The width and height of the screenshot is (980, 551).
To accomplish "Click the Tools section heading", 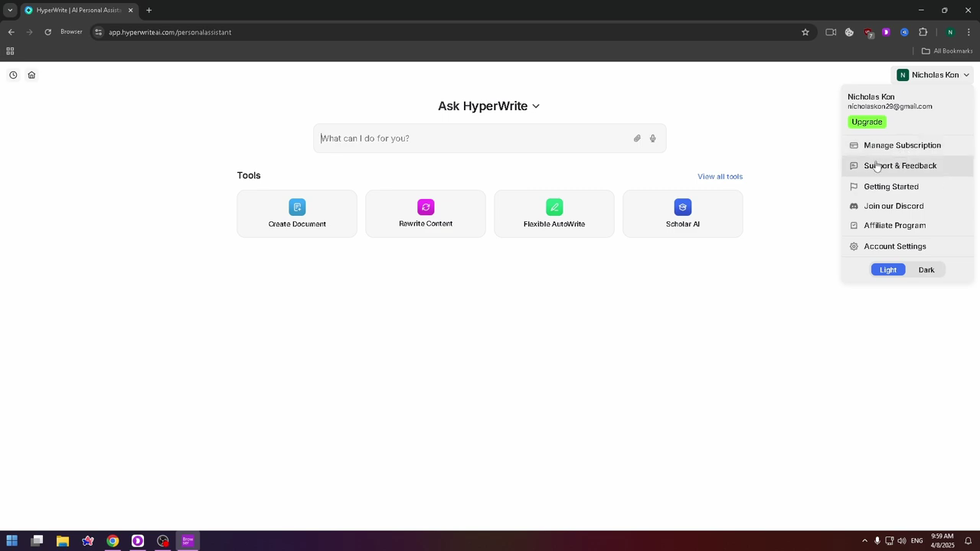I will pyautogui.click(x=249, y=175).
